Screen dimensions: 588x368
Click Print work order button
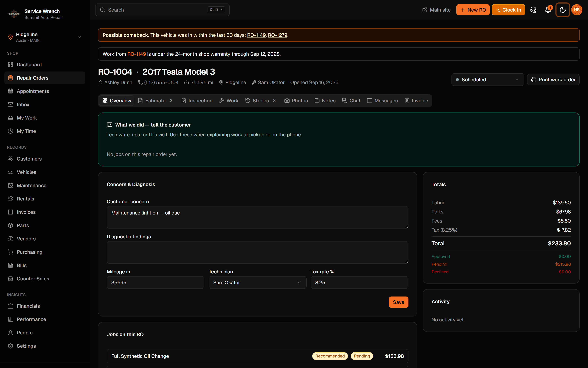click(553, 80)
